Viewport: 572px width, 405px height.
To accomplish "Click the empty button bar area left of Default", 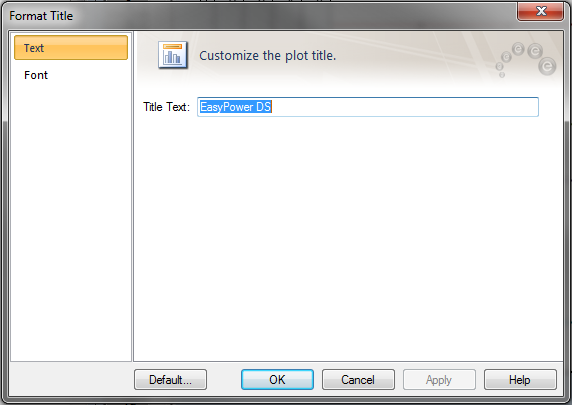I will click(x=71, y=380).
